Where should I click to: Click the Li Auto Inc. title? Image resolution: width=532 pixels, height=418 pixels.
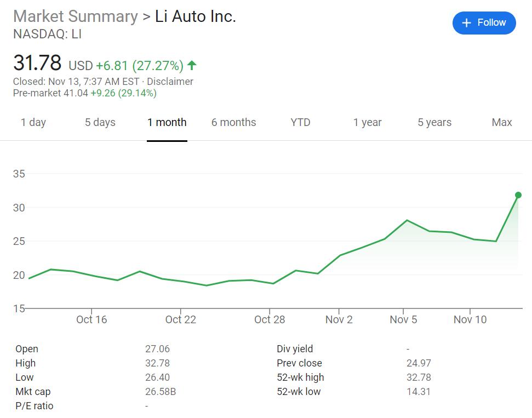pos(197,16)
